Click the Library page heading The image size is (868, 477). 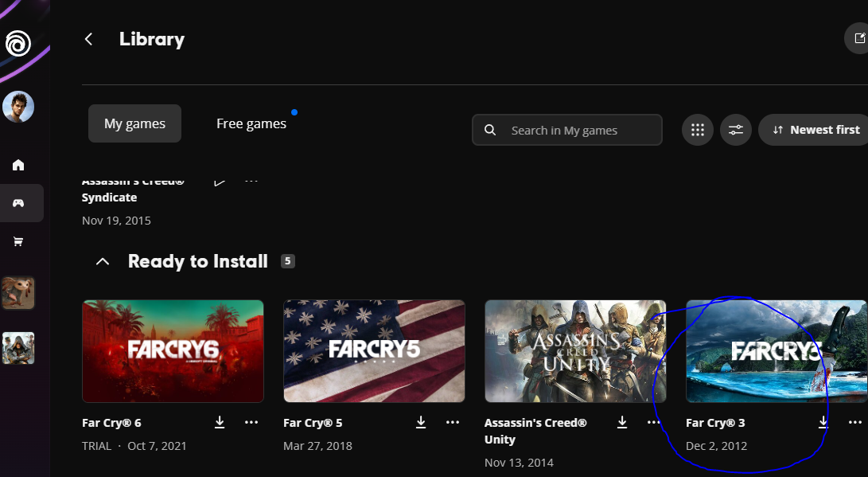pos(152,39)
